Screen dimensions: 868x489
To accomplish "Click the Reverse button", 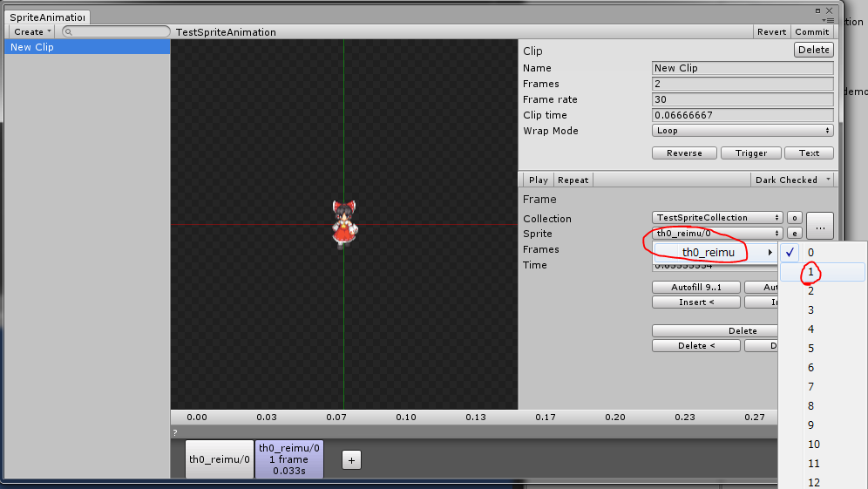I will tap(684, 153).
